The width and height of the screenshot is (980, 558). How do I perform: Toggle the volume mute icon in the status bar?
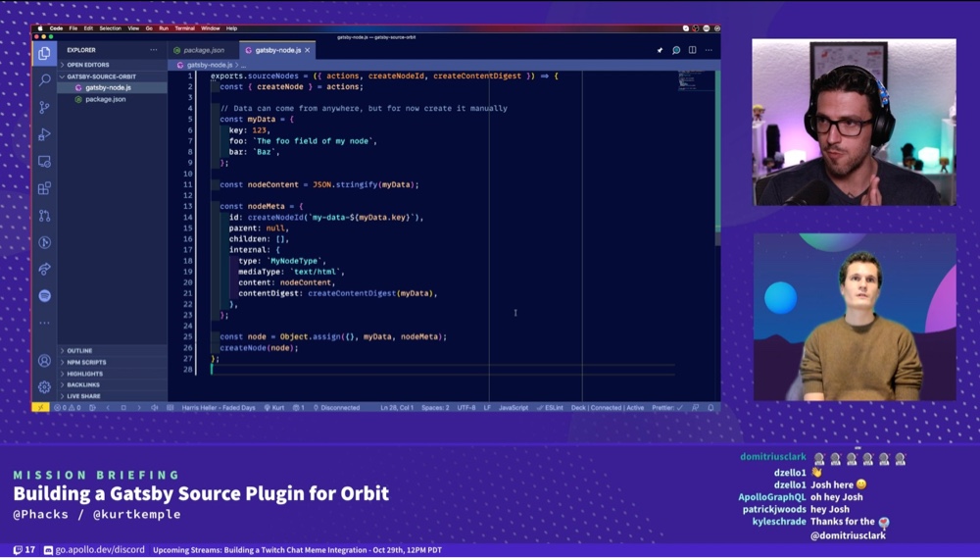155,407
